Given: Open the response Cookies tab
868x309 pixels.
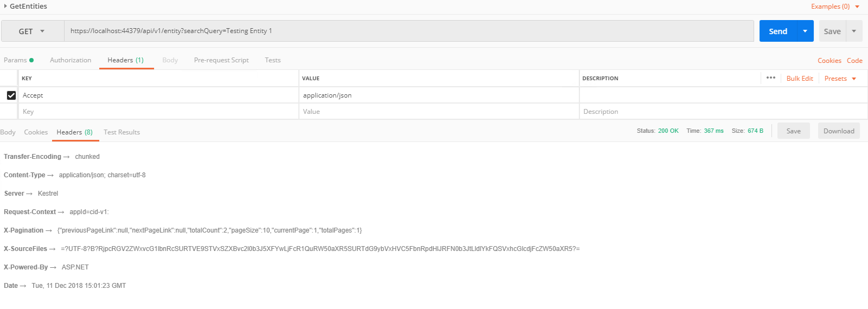Looking at the screenshot, I should (x=36, y=132).
